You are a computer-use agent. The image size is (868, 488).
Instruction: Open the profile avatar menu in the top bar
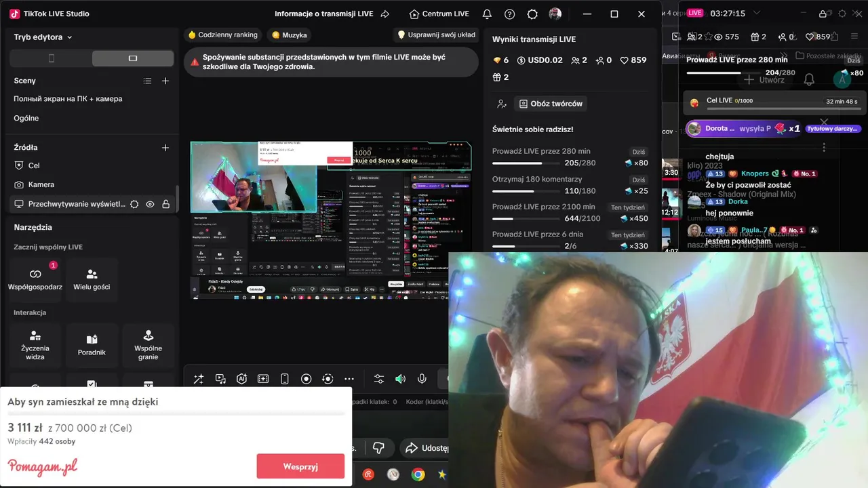pyautogui.click(x=555, y=14)
